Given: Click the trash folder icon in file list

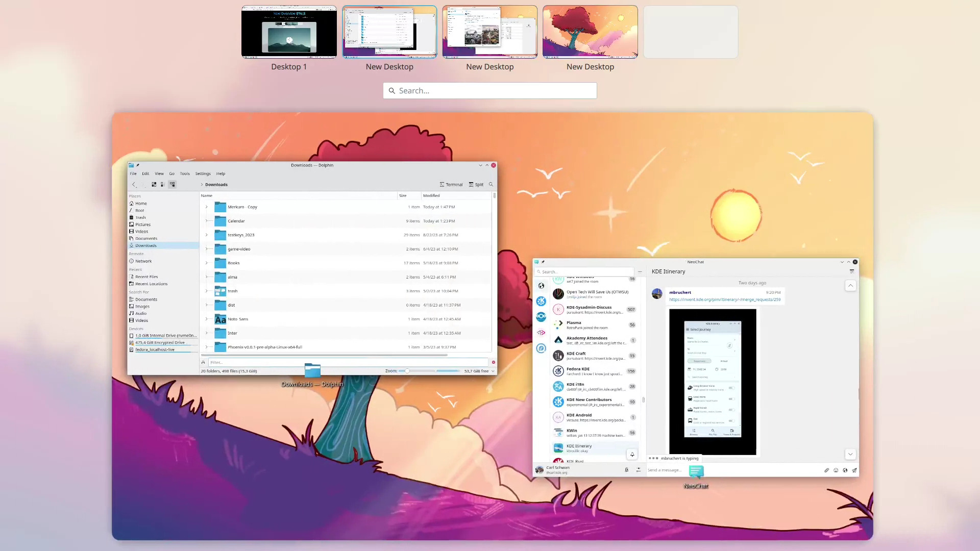Looking at the screenshot, I should [x=220, y=291].
